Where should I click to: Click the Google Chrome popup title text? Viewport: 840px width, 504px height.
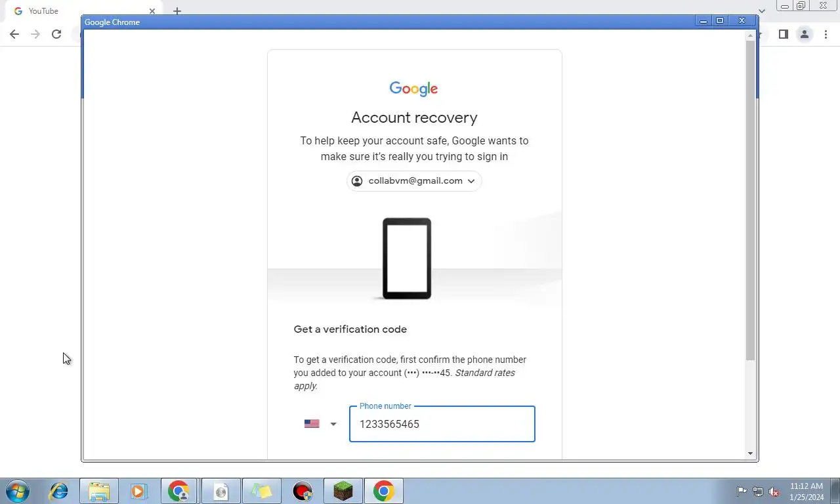(112, 22)
